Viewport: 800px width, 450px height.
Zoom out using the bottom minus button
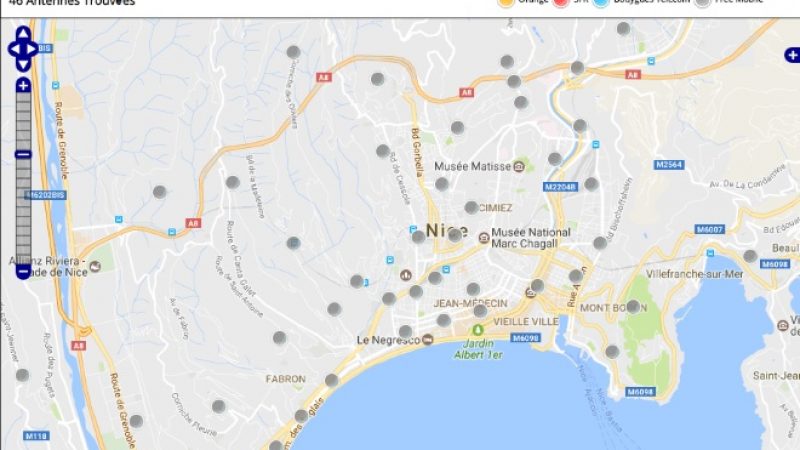pos(23,272)
